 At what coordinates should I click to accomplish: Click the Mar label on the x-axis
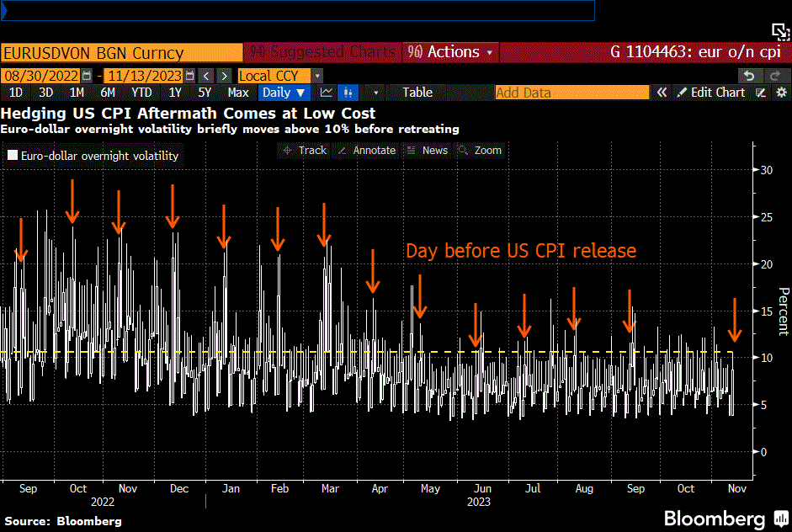click(330, 488)
